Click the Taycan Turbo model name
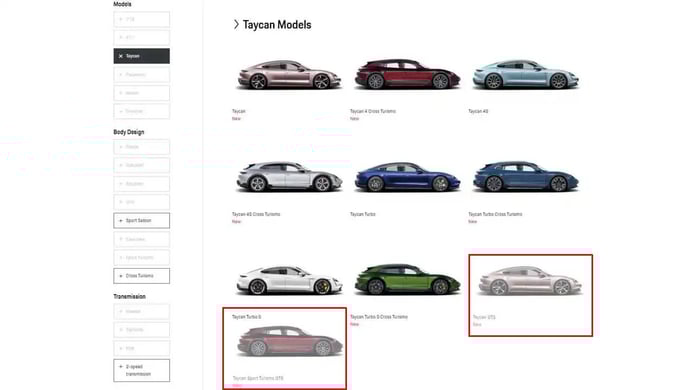The height and width of the screenshot is (390, 694). pos(362,214)
